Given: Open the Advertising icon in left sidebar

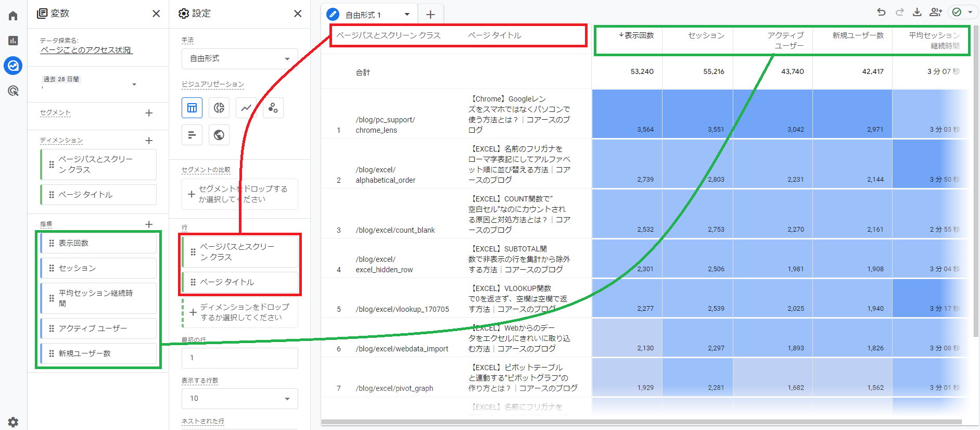Looking at the screenshot, I should click(13, 91).
